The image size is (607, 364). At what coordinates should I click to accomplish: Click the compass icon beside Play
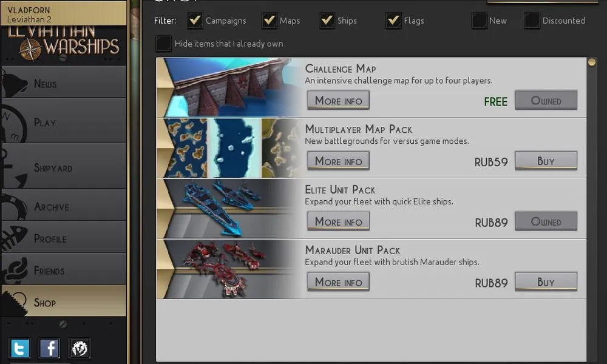tap(13, 122)
